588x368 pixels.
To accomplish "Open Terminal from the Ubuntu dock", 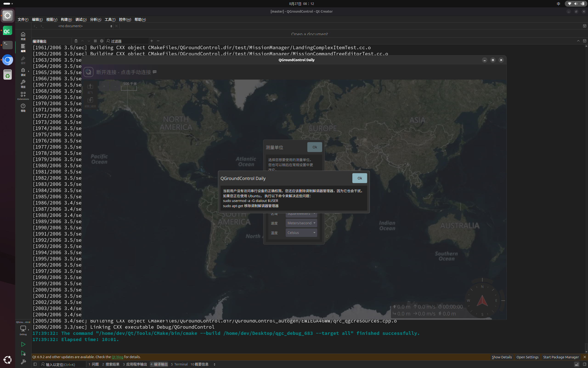I will [8, 45].
